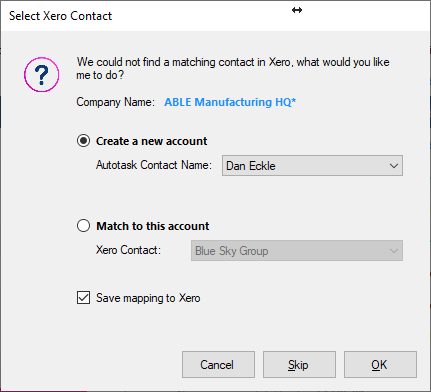Click the Company Name label
Image resolution: width=431 pixels, height=392 pixels.
pyautogui.click(x=115, y=102)
